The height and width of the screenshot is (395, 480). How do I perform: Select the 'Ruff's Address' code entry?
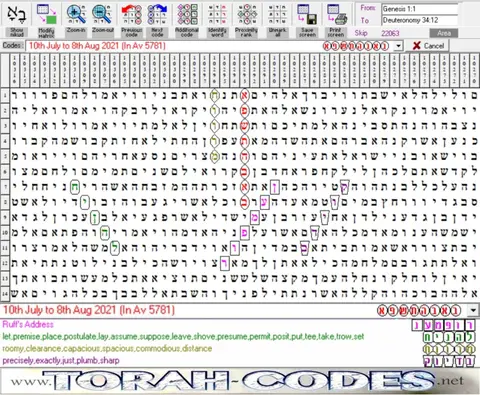pyautogui.click(x=28, y=324)
